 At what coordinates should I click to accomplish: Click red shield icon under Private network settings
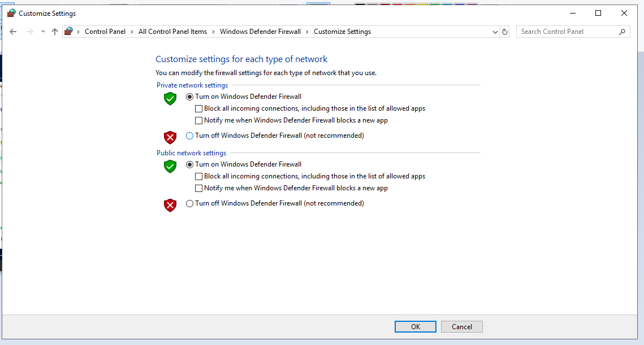coord(170,137)
